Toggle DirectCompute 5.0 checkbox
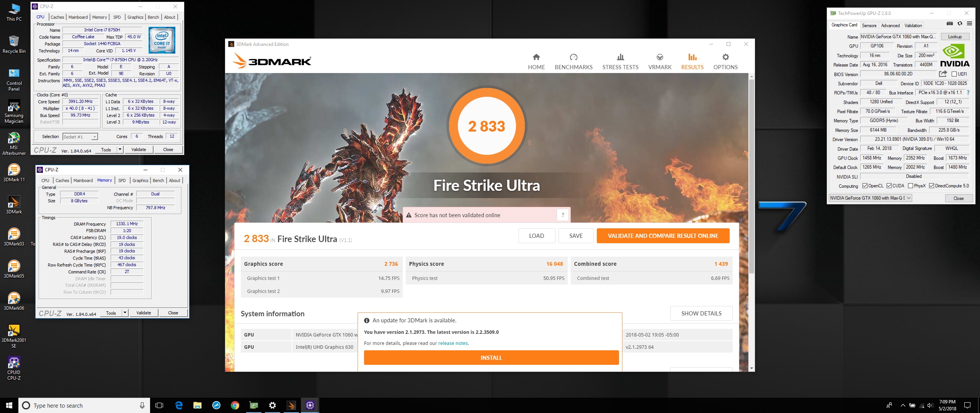 (931, 186)
